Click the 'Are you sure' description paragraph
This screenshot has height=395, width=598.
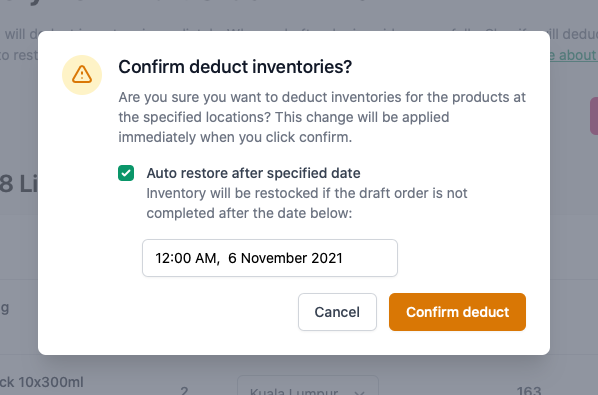click(322, 117)
